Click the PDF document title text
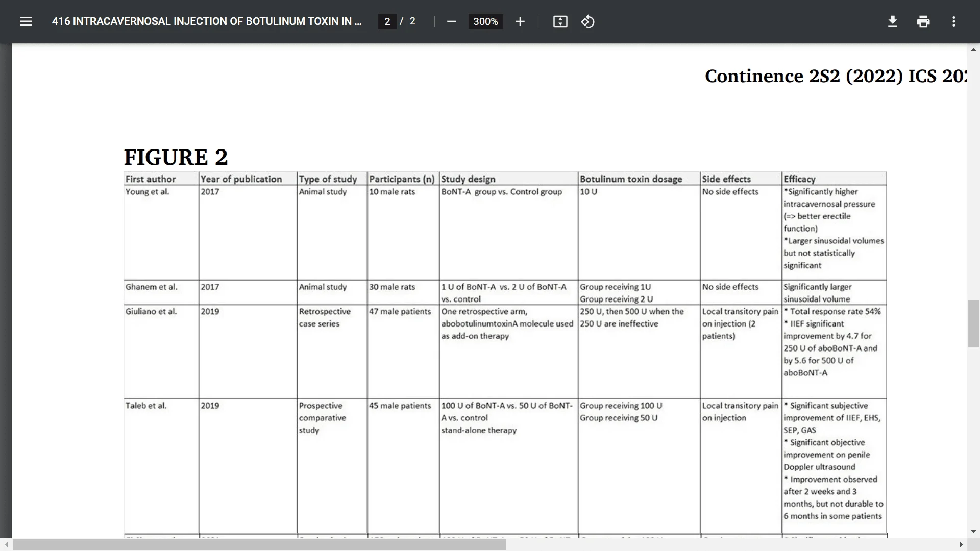Screen dimensions: 980x551 click(x=207, y=21)
